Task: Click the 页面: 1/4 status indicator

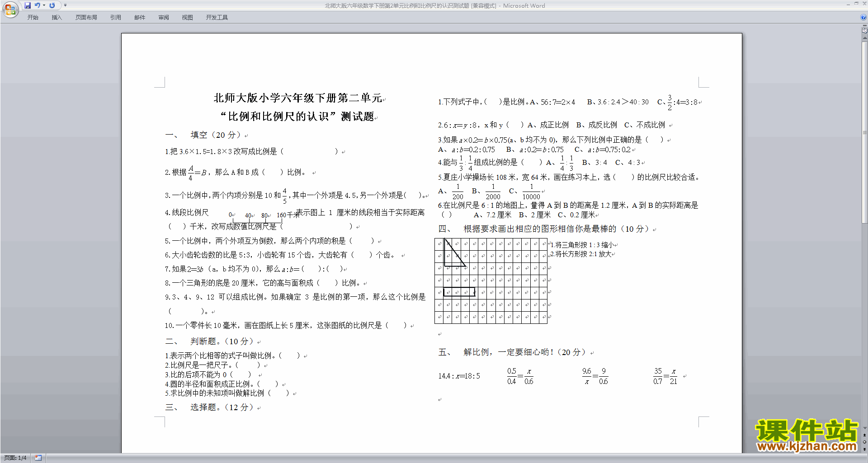Action: 15,458
